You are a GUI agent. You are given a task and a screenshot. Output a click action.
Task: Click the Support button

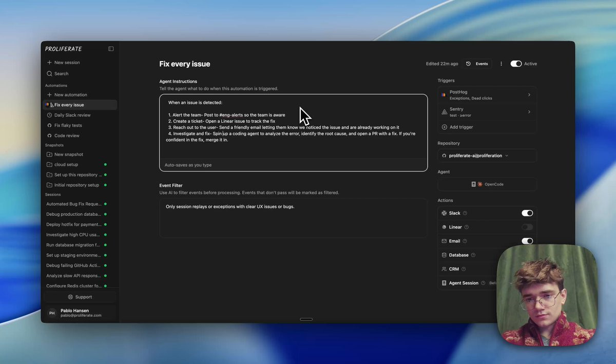80,297
